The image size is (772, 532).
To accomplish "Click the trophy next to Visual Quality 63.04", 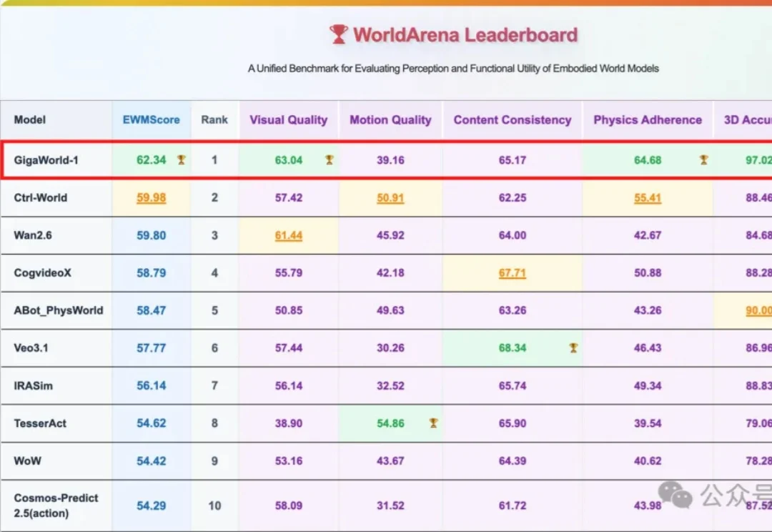I will click(329, 160).
